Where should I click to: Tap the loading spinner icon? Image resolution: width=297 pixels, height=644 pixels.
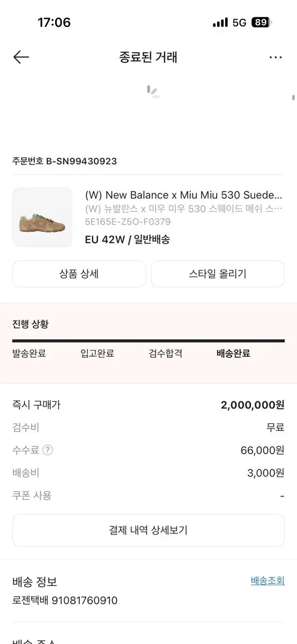pyautogui.click(x=153, y=92)
